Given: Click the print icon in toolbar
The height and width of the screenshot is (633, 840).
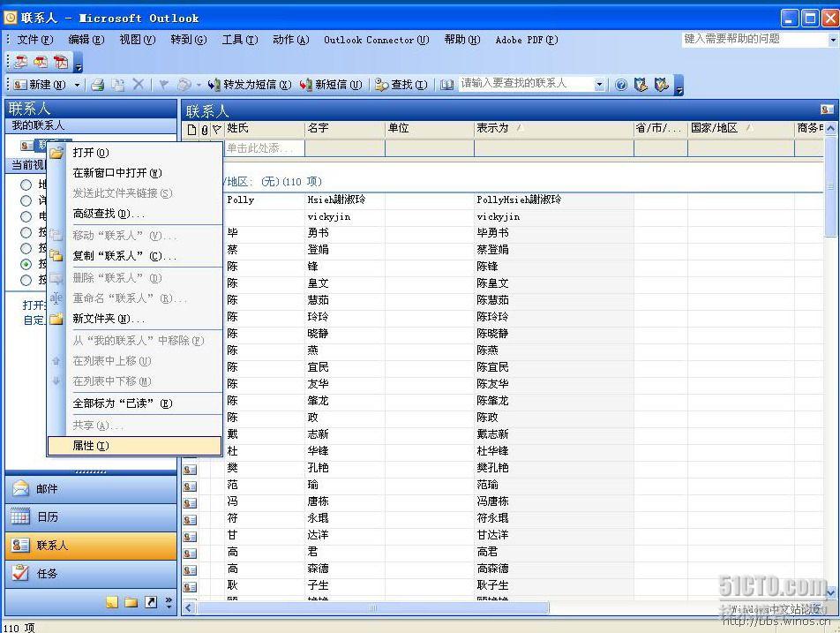Looking at the screenshot, I should pos(97,85).
